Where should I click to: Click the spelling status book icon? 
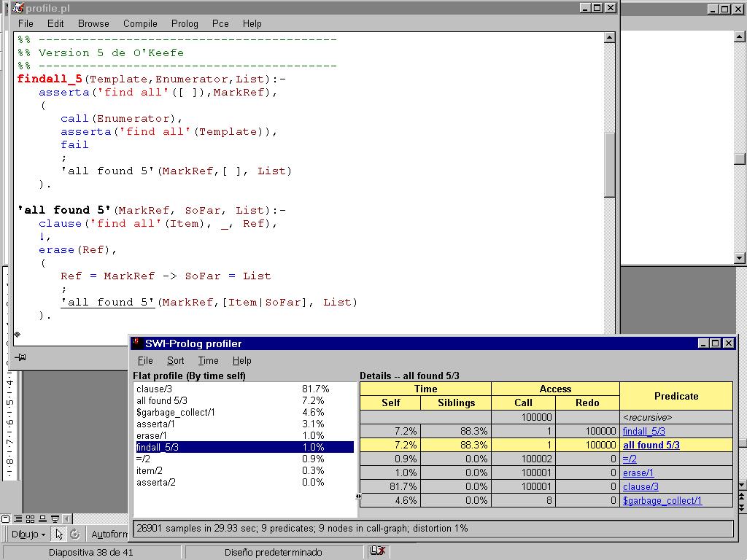pyautogui.click(x=377, y=551)
